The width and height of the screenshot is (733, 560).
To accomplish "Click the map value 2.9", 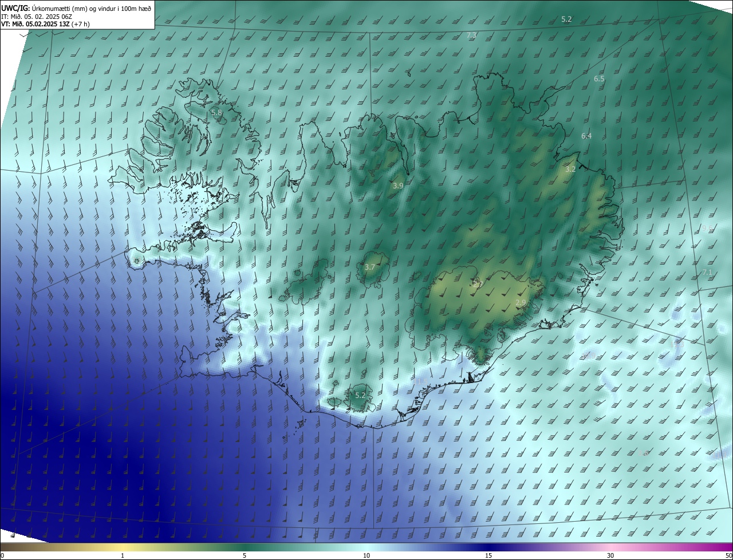I will (521, 303).
